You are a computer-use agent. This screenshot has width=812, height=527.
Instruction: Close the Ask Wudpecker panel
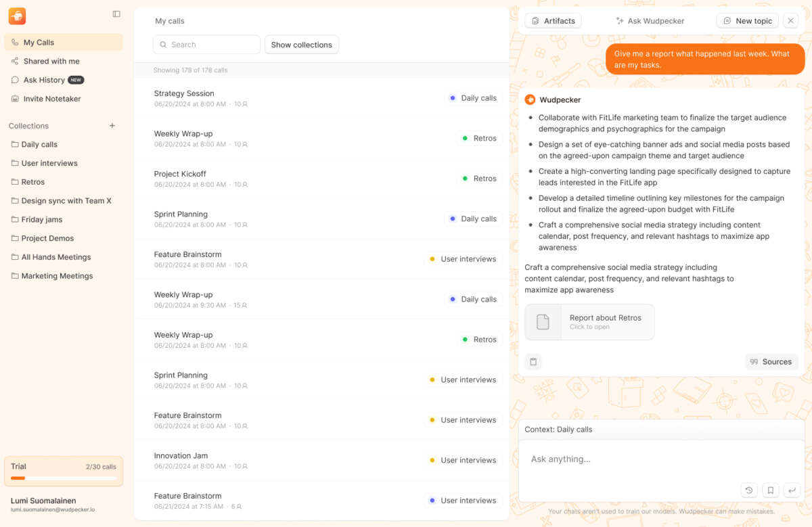(790, 21)
